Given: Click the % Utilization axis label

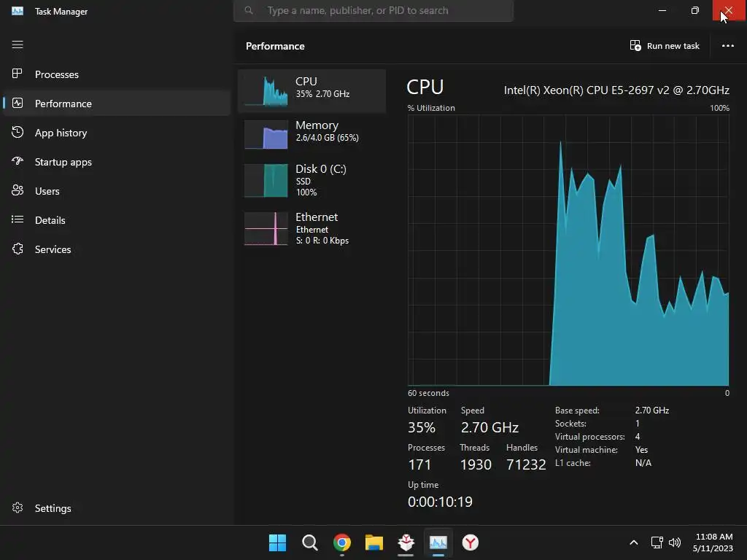Looking at the screenshot, I should (431, 108).
